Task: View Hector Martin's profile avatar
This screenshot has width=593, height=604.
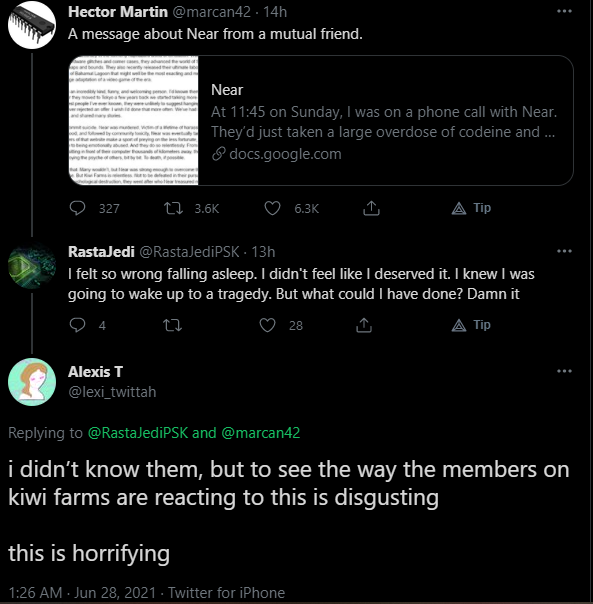Action: coord(32,25)
